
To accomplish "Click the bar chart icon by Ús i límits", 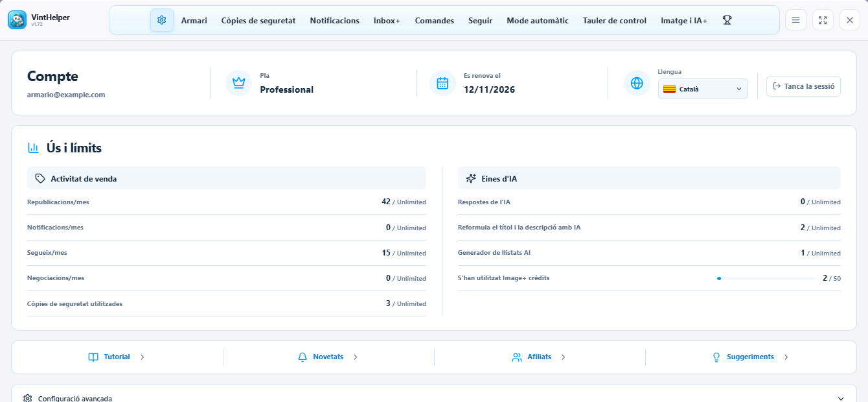I will tap(33, 148).
